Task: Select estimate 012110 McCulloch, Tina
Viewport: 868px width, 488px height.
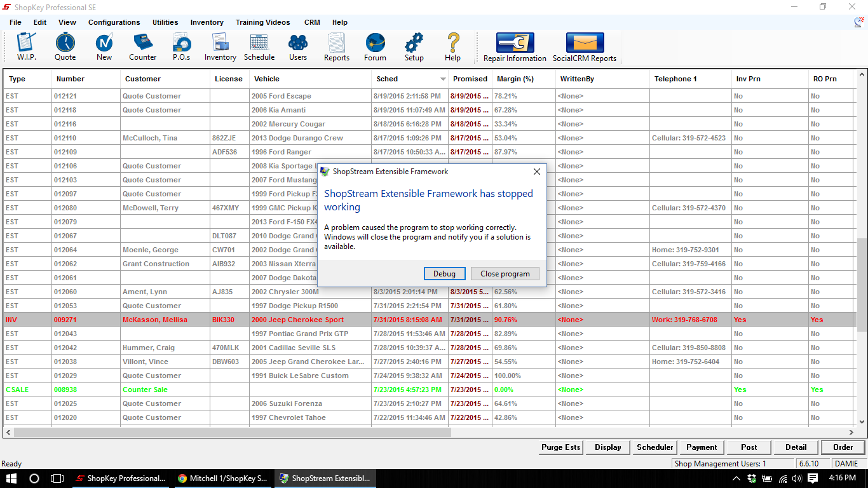Action: pos(429,138)
